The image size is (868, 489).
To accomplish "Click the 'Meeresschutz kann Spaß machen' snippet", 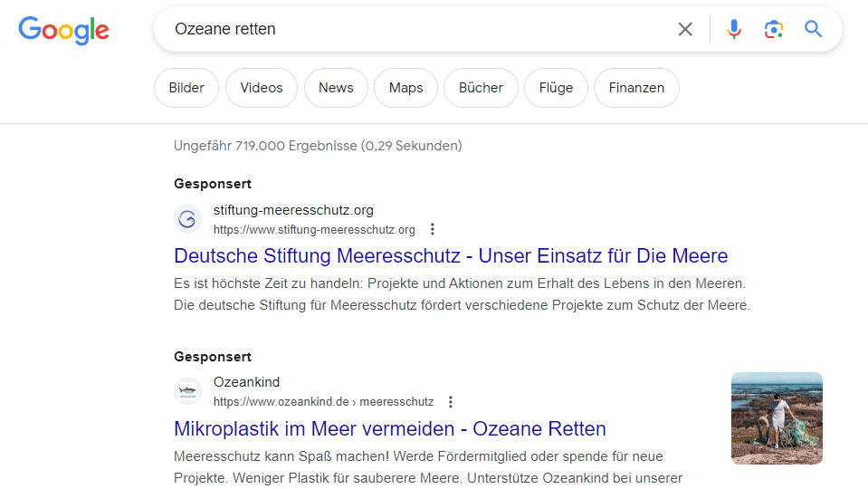I will pos(428,467).
